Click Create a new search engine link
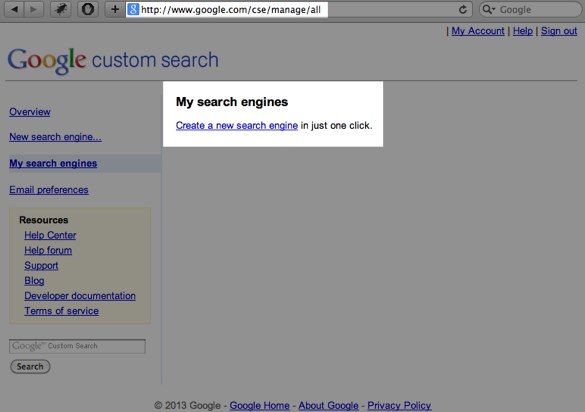Viewport: 585px width, 412px height. (237, 125)
